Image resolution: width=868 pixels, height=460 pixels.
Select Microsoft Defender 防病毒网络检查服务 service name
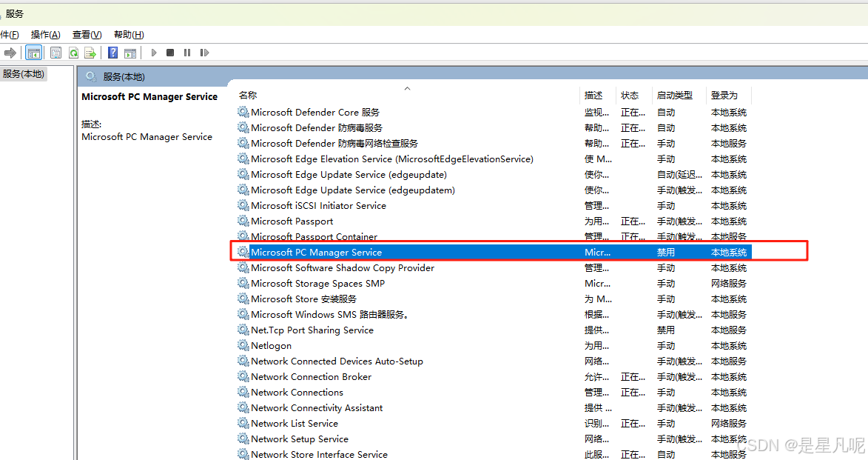click(334, 143)
